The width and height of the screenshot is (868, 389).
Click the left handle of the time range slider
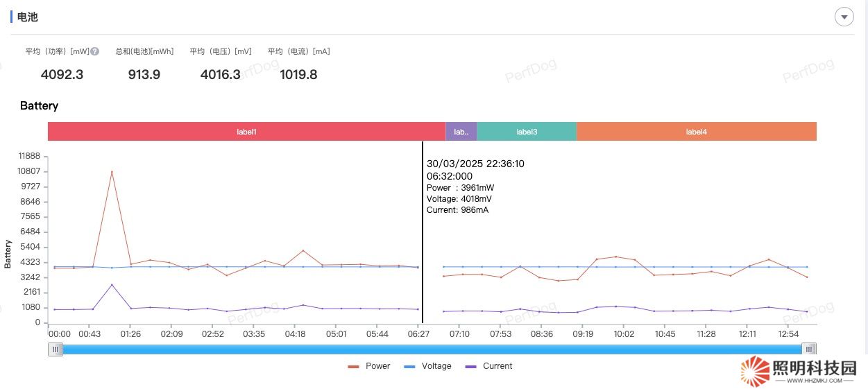coord(55,349)
